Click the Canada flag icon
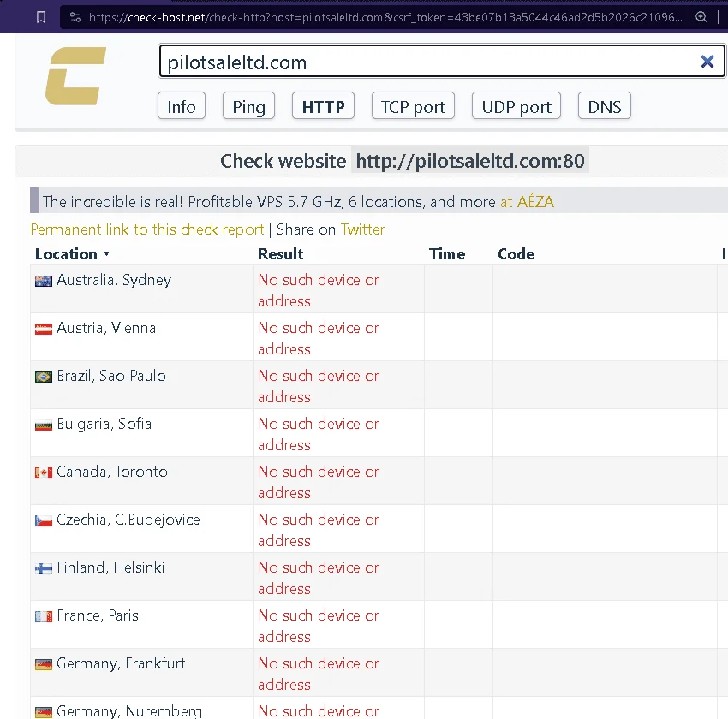This screenshot has width=728, height=719. pyautogui.click(x=44, y=472)
